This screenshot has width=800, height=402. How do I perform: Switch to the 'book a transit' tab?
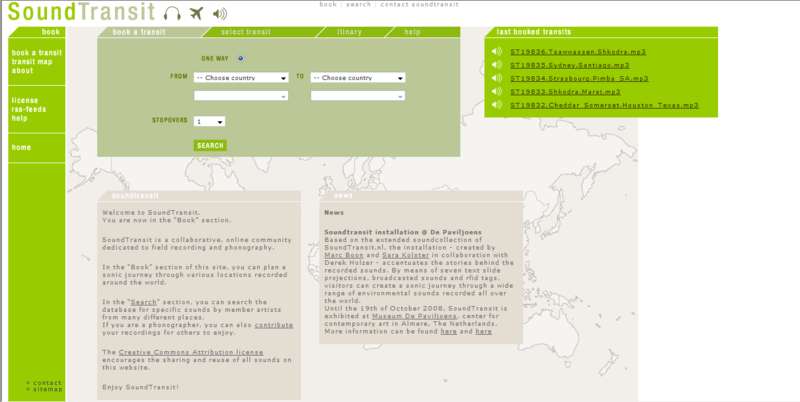(x=139, y=32)
